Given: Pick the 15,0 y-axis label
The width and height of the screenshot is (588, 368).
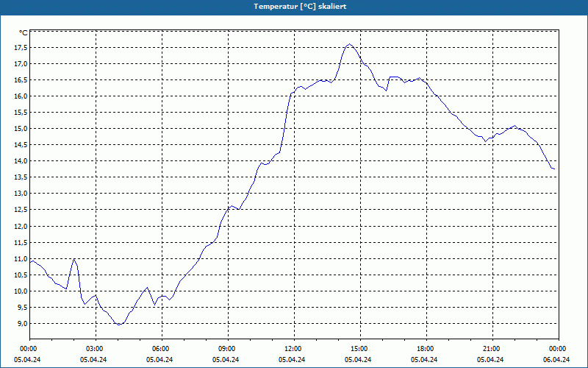Looking at the screenshot, I should click(x=21, y=129).
